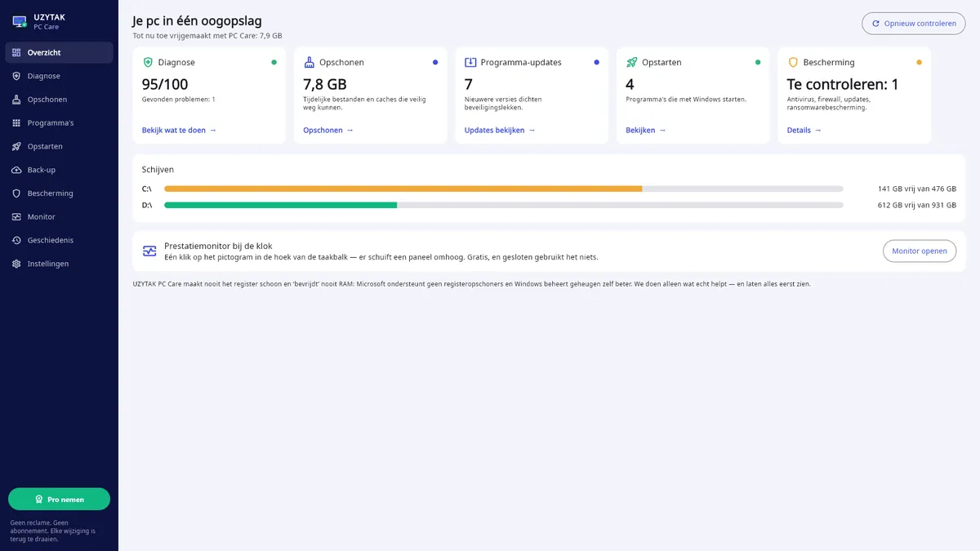Click the orange shield icon on Bescherming card

(793, 62)
